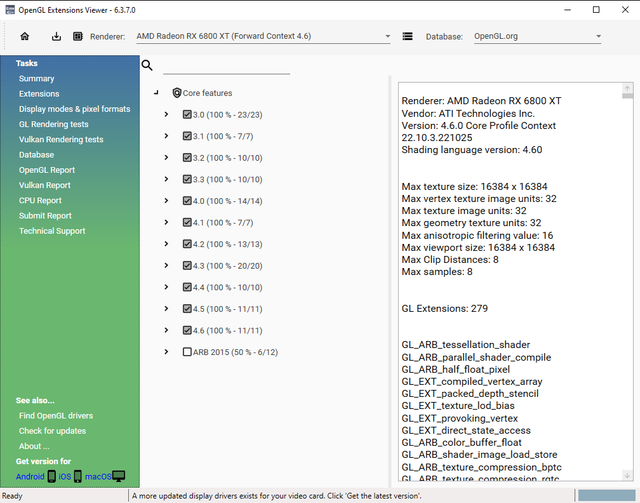This screenshot has height=503, width=640.
Task: Toggle the 4.2 core features checkbox
Action: (187, 244)
